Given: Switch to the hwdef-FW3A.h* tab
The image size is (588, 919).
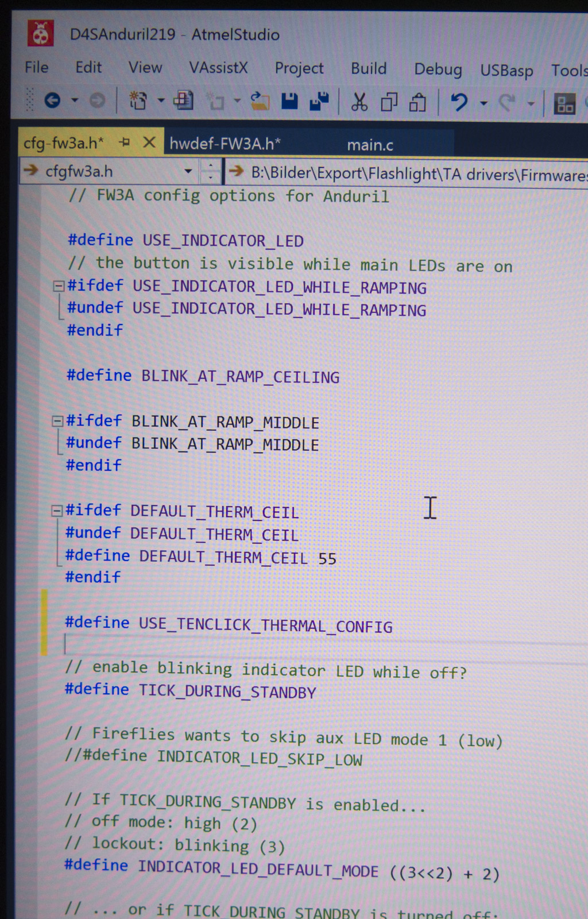Looking at the screenshot, I should coord(225,143).
